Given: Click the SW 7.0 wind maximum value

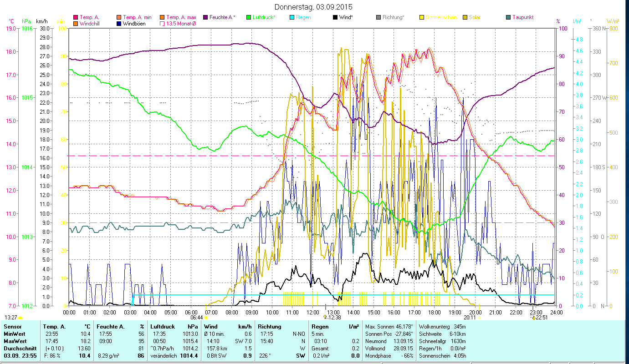Looking at the screenshot, I should (x=243, y=341).
